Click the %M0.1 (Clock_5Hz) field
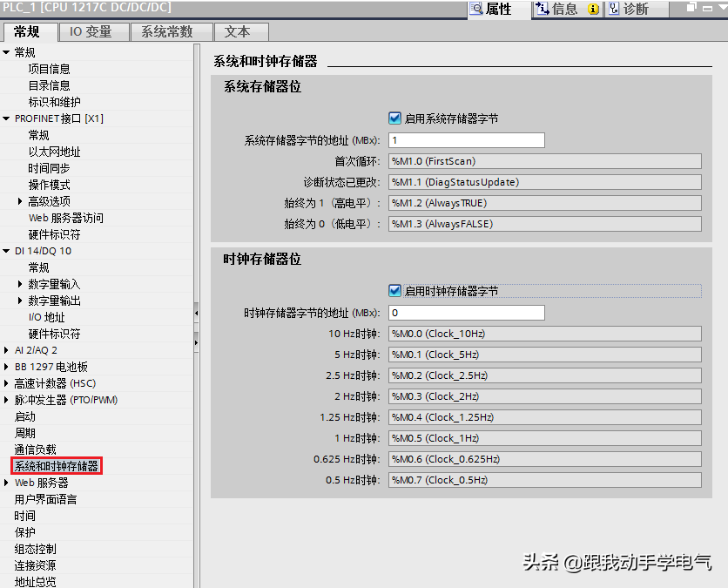728x588 pixels. pyautogui.click(x=545, y=355)
